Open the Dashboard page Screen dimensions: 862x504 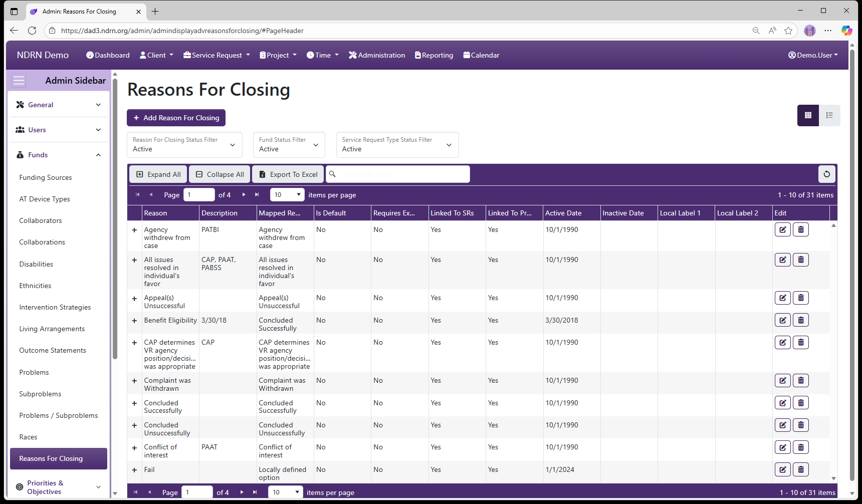coord(108,55)
